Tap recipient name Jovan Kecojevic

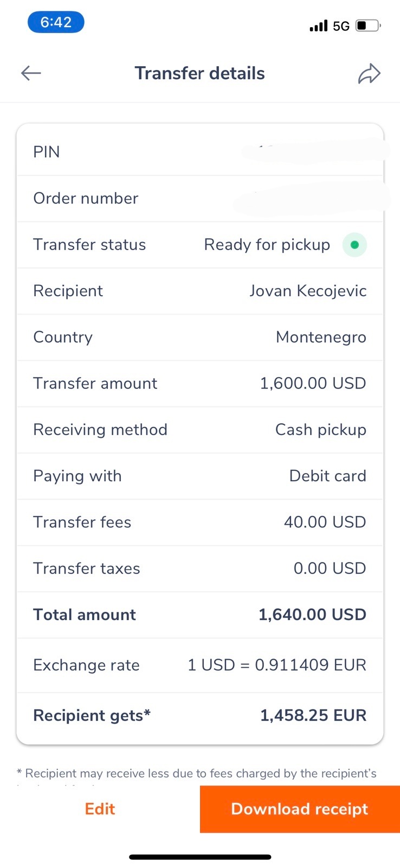click(x=308, y=291)
